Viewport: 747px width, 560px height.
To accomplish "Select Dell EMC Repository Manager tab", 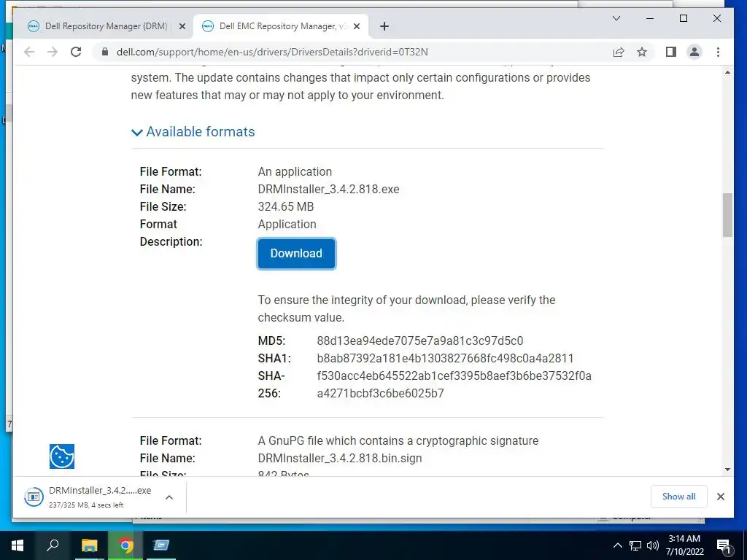I will (280, 26).
